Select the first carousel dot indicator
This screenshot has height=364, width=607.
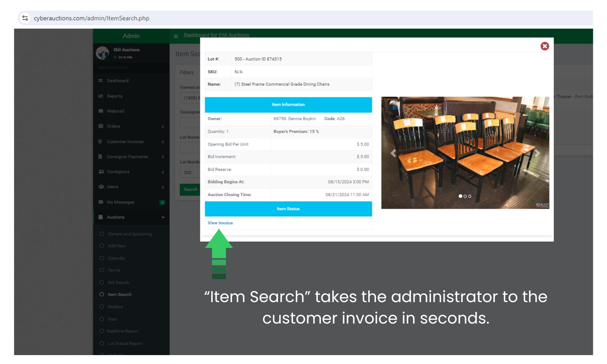(460, 196)
